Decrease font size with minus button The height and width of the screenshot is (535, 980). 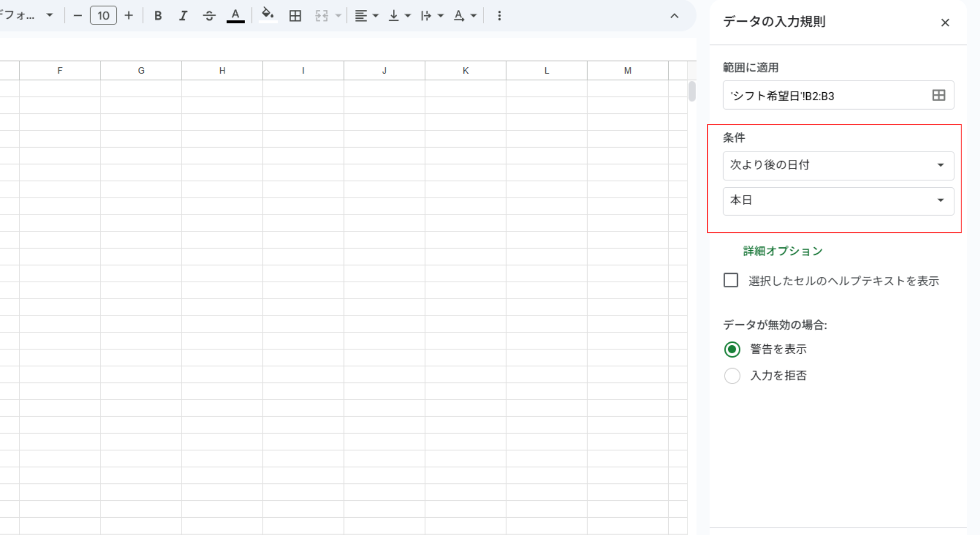(x=77, y=16)
